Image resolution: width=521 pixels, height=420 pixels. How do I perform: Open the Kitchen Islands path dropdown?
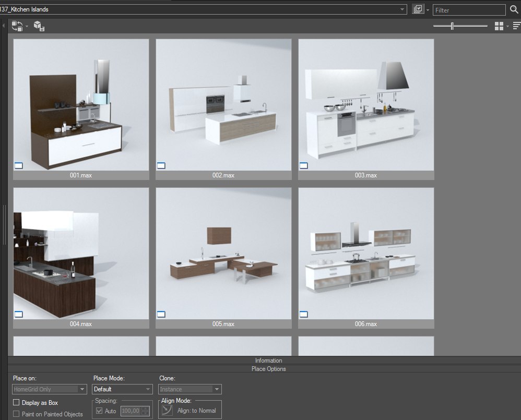click(x=402, y=9)
